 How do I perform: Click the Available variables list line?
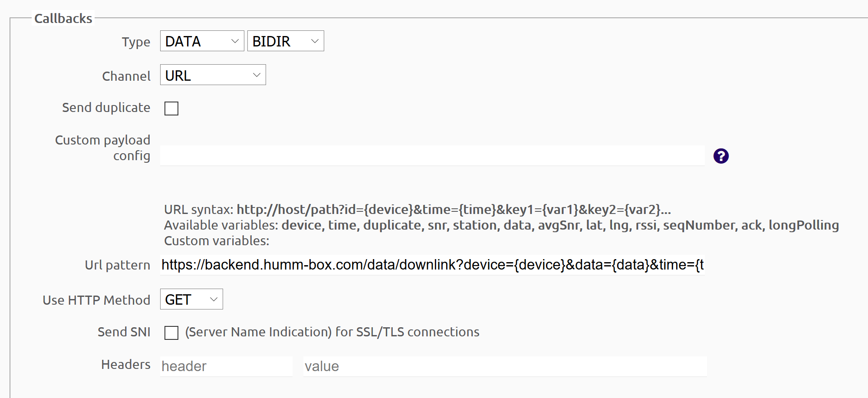pos(501,225)
